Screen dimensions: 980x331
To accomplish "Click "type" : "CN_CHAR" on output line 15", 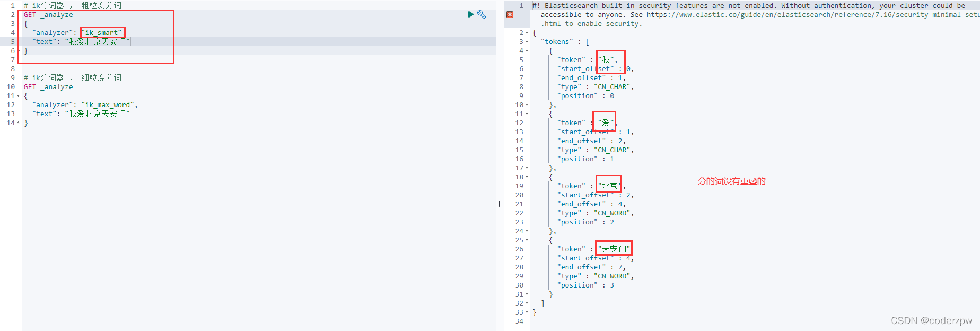I will [x=596, y=150].
